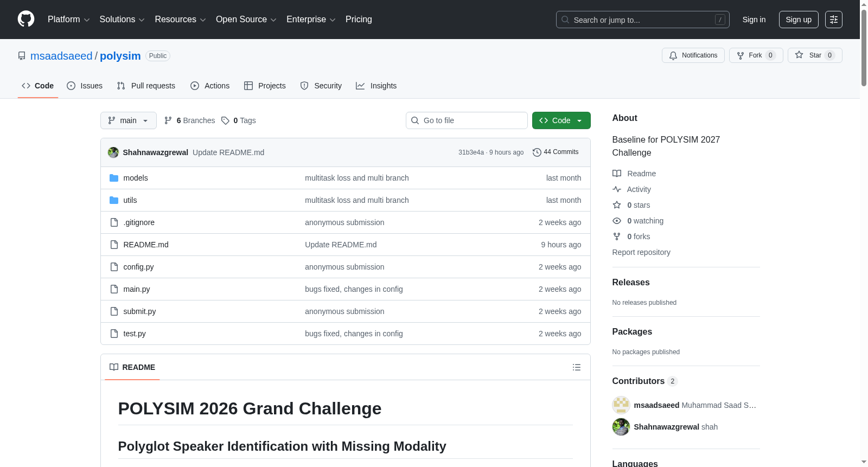Open the .gitignore file

(x=139, y=222)
